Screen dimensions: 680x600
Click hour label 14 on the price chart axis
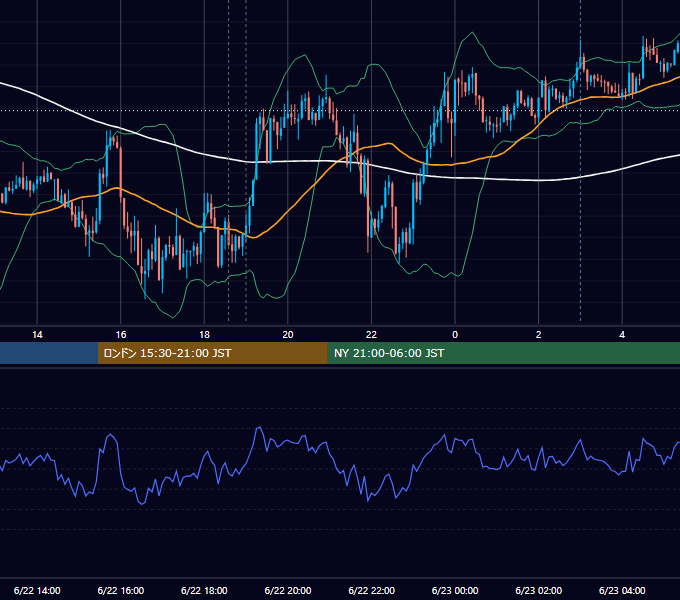pos(37,335)
